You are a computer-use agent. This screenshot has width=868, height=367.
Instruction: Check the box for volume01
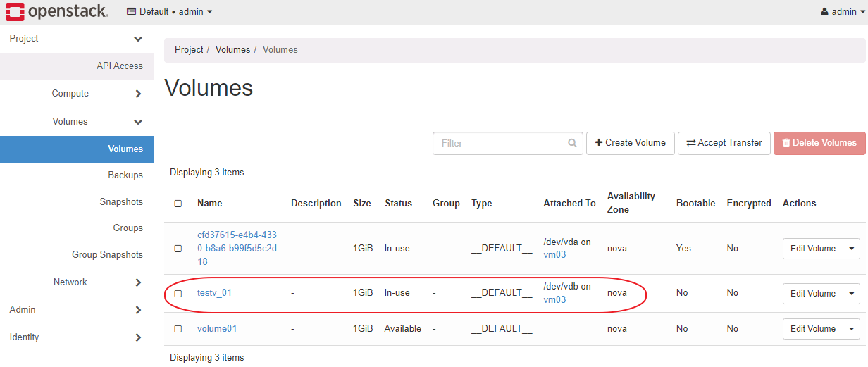[178, 329]
